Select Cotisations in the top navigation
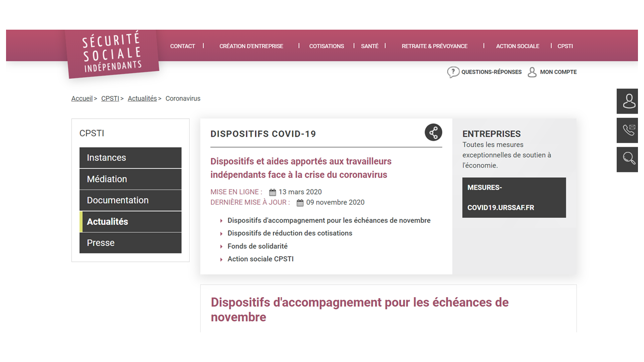The width and height of the screenshot is (644, 362). 327,46
